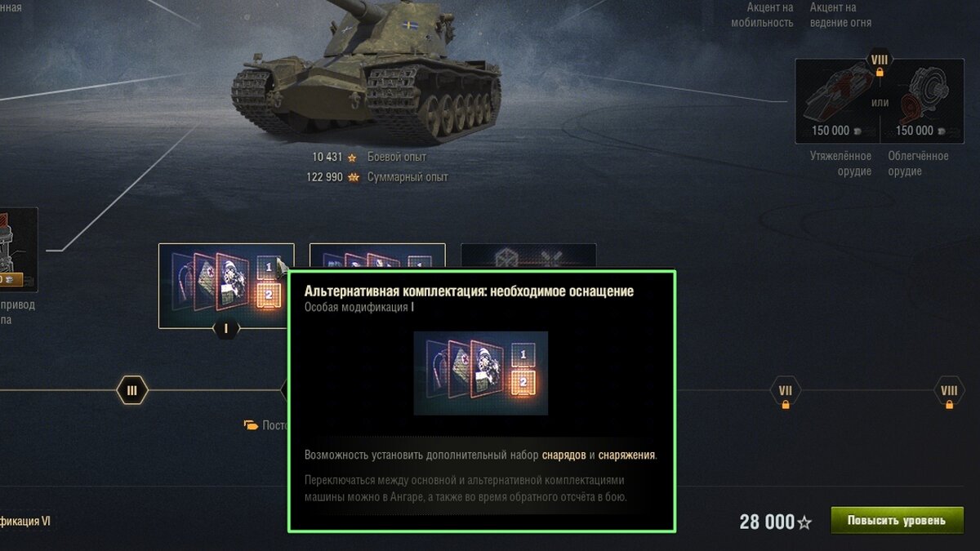Viewport: 980px width, 551px height.
Task: Open the first alternative loadout card
Action: 226,286
